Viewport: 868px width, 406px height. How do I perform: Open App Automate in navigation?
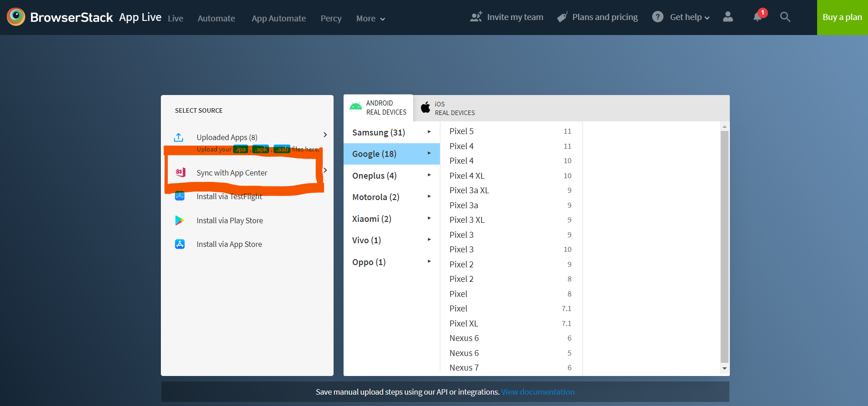coord(279,18)
